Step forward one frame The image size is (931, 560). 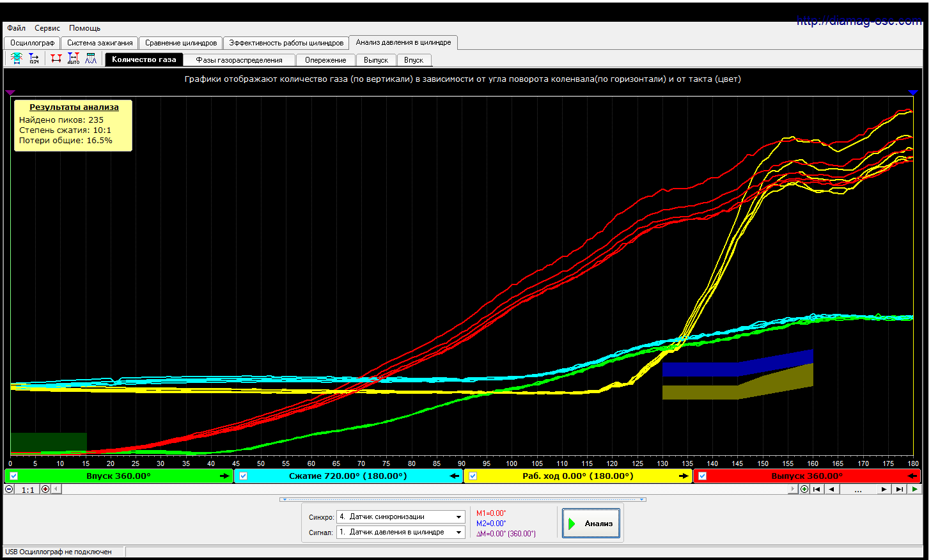884,489
